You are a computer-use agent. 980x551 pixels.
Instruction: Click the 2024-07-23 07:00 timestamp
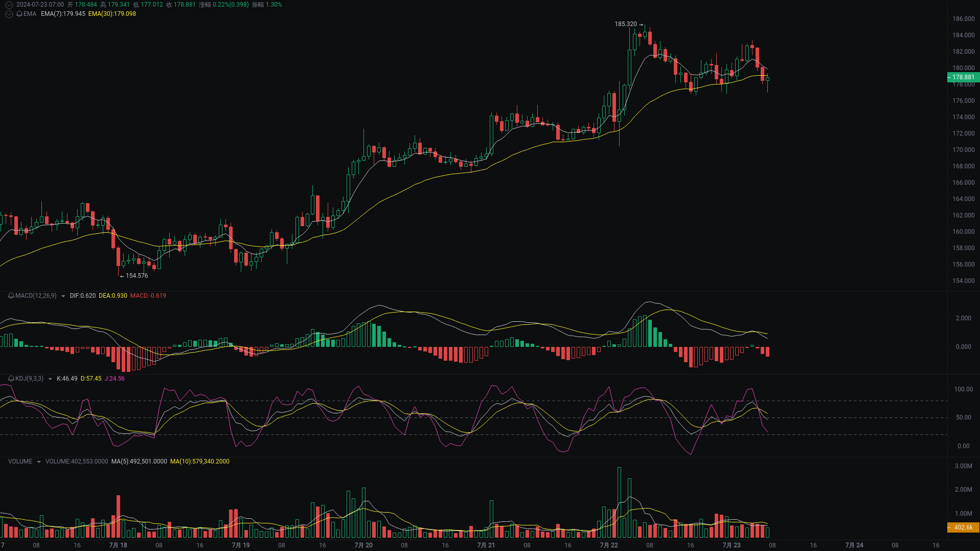coord(40,5)
